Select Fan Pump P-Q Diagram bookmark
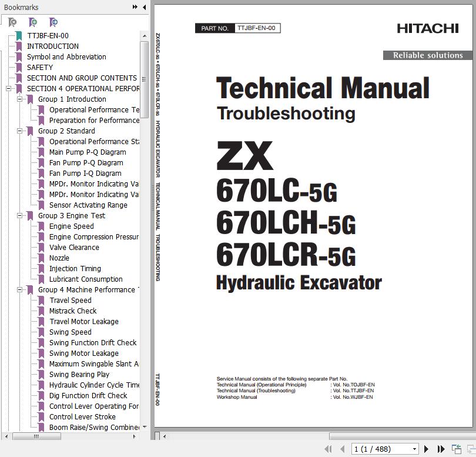476x457 pixels. [86, 163]
